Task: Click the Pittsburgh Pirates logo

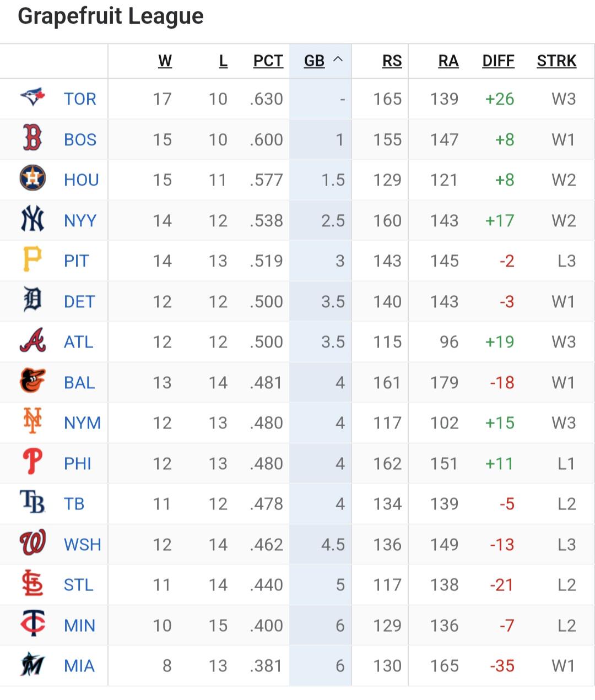Action: point(33,260)
